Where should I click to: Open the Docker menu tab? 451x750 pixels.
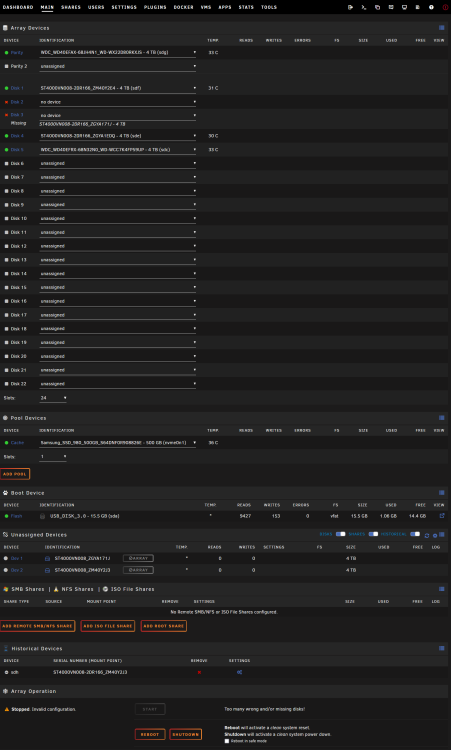click(184, 7)
